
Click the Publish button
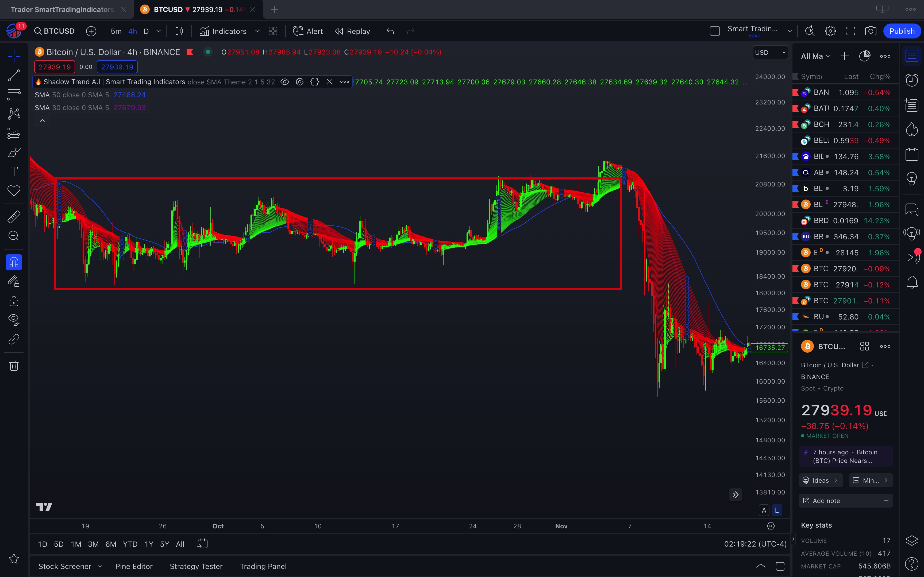pyautogui.click(x=902, y=31)
